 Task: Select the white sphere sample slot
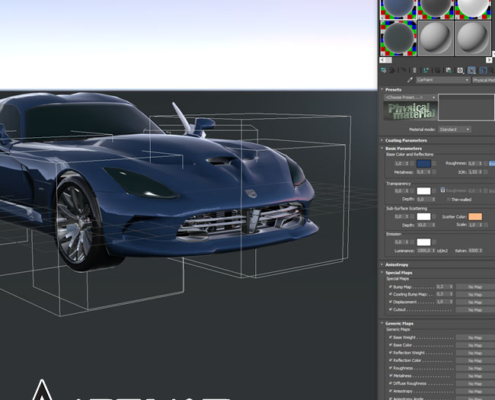473,9
